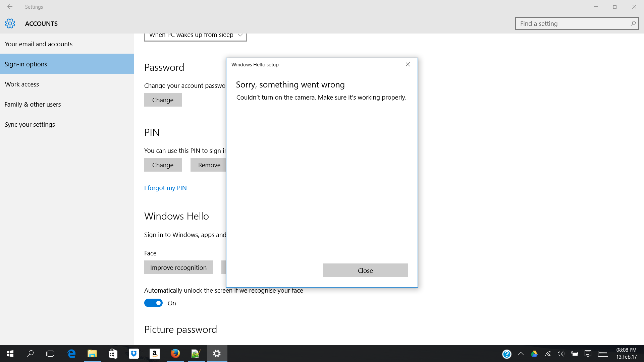Screen dimensions: 644x362
Task: Turn off automatic face unlock
Action: pos(153,303)
